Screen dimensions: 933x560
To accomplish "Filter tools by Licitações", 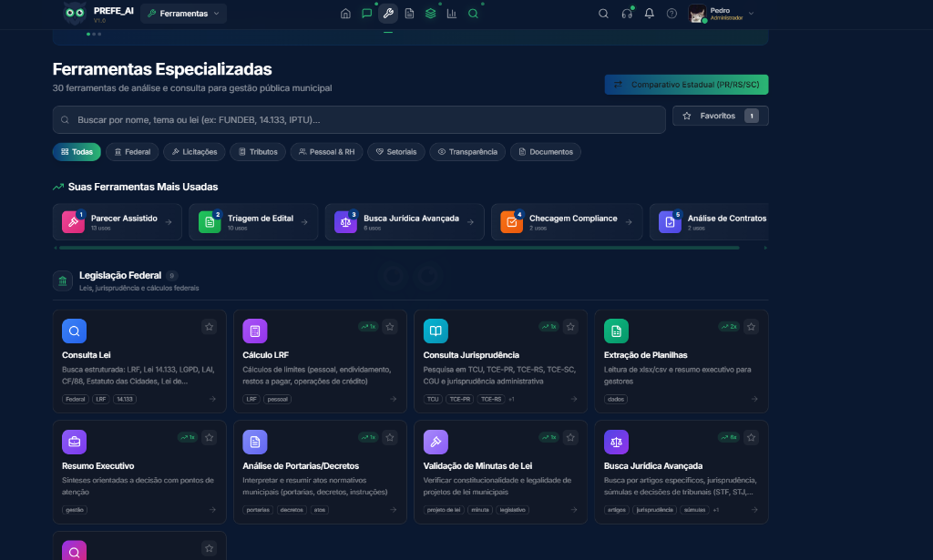I will (194, 151).
